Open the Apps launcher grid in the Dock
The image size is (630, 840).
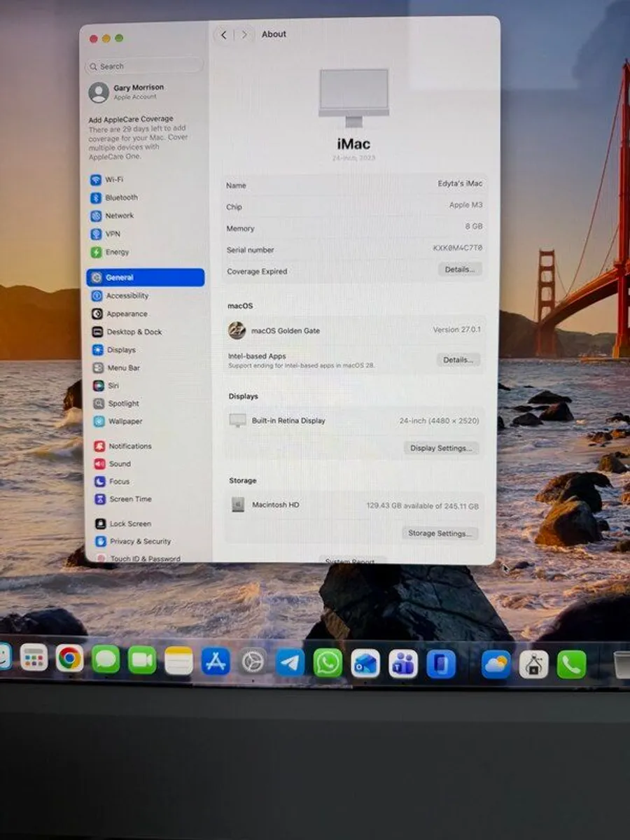click(34, 658)
